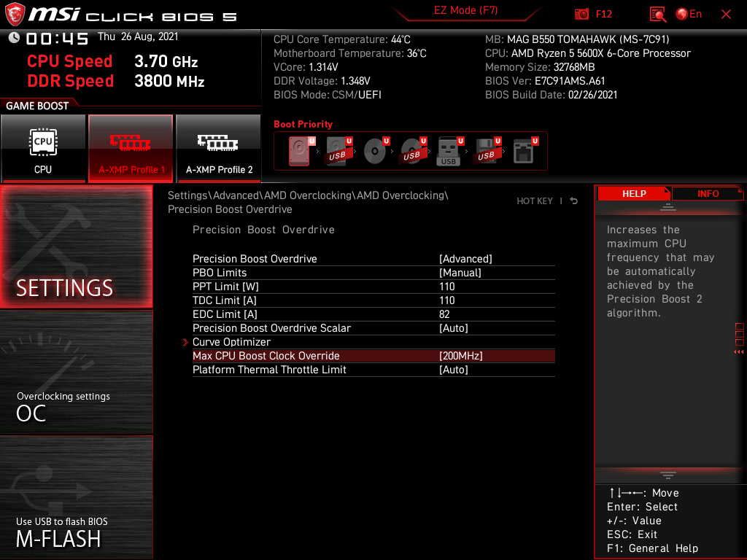
Task: Select the USB floppy boot device icon
Action: click(x=487, y=151)
